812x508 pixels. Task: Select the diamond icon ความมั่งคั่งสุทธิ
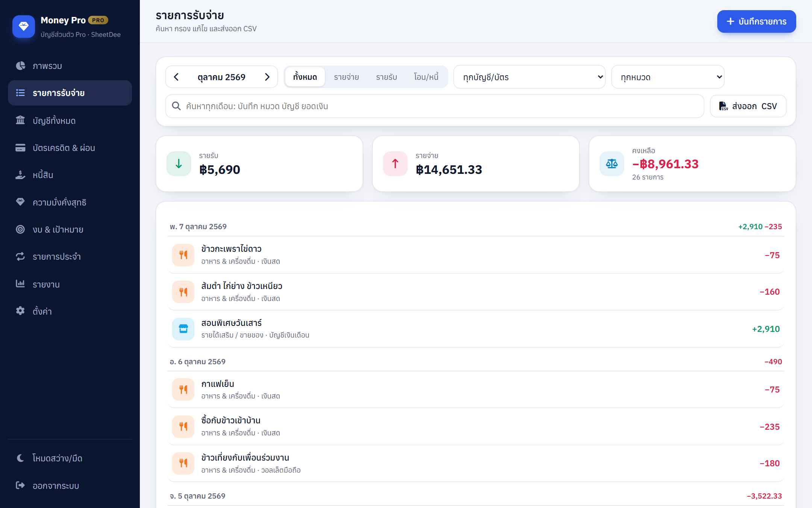pos(20,202)
